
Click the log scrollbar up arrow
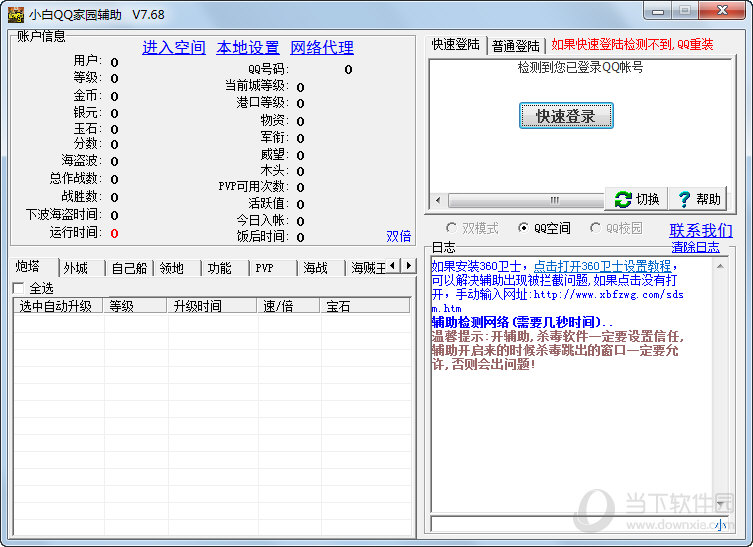pos(720,266)
